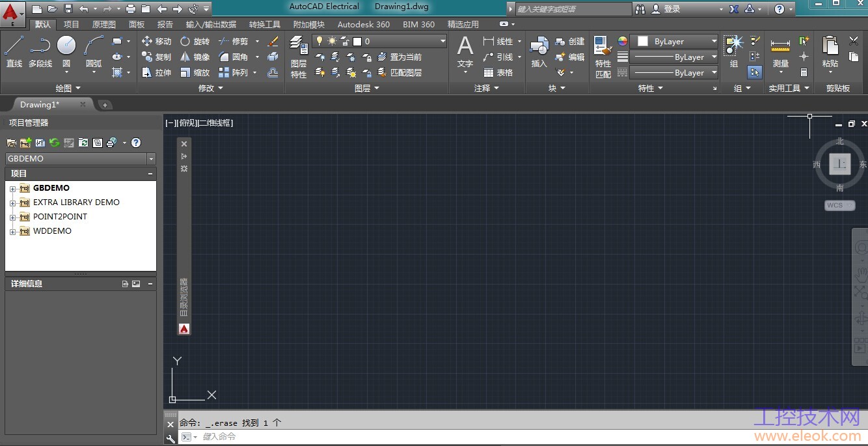Viewport: 868px width, 446px height.
Task: Expand the 修改 (Modify) panel flyout
Action: point(211,88)
